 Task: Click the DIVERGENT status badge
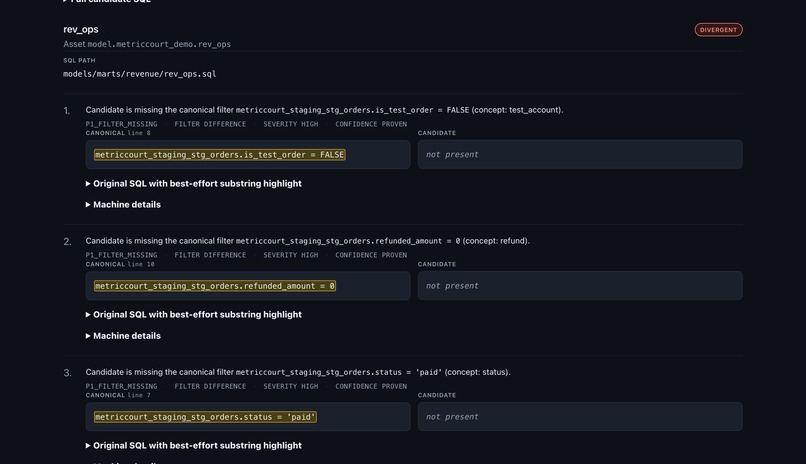click(x=718, y=30)
